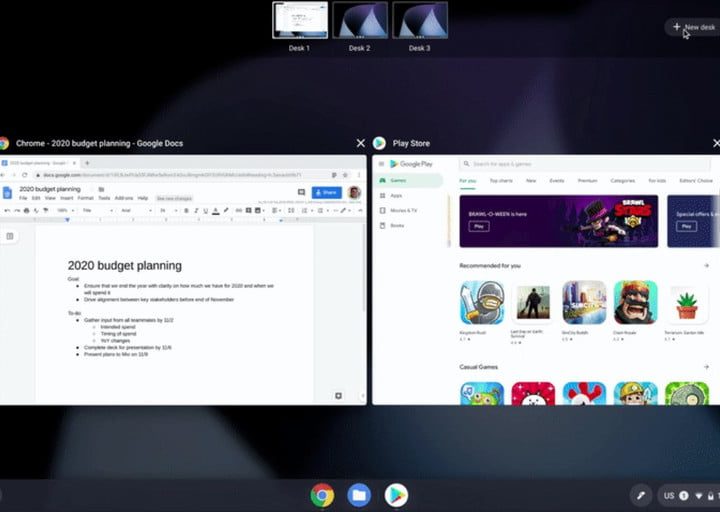720x512 pixels.
Task: Close the Chrome Google Docs overview window
Action: pyautogui.click(x=360, y=143)
